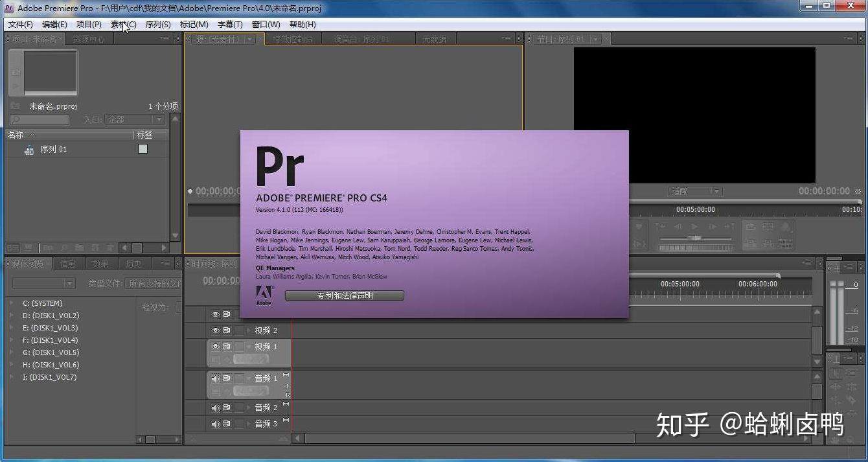Click the New Item icon in Project panel
This screenshot has width=868, height=462.
tap(95, 248)
